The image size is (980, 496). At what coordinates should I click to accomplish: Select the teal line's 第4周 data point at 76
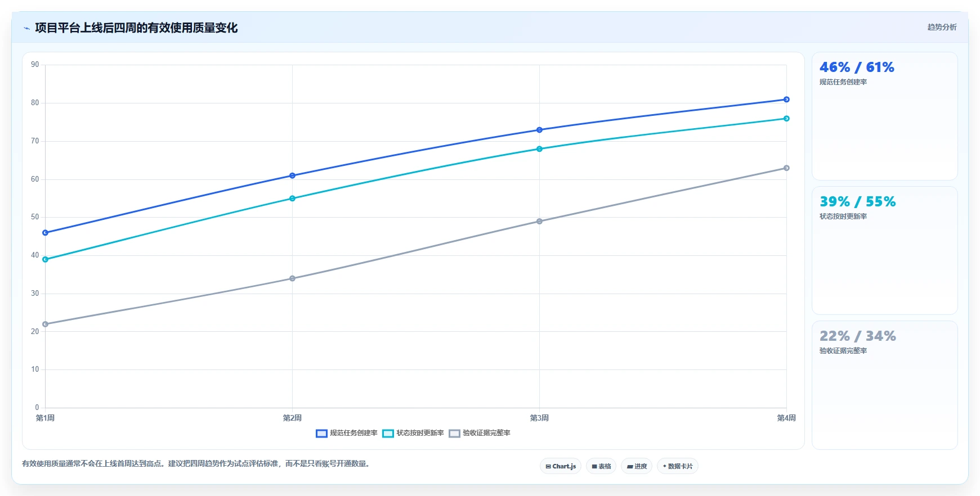click(786, 119)
